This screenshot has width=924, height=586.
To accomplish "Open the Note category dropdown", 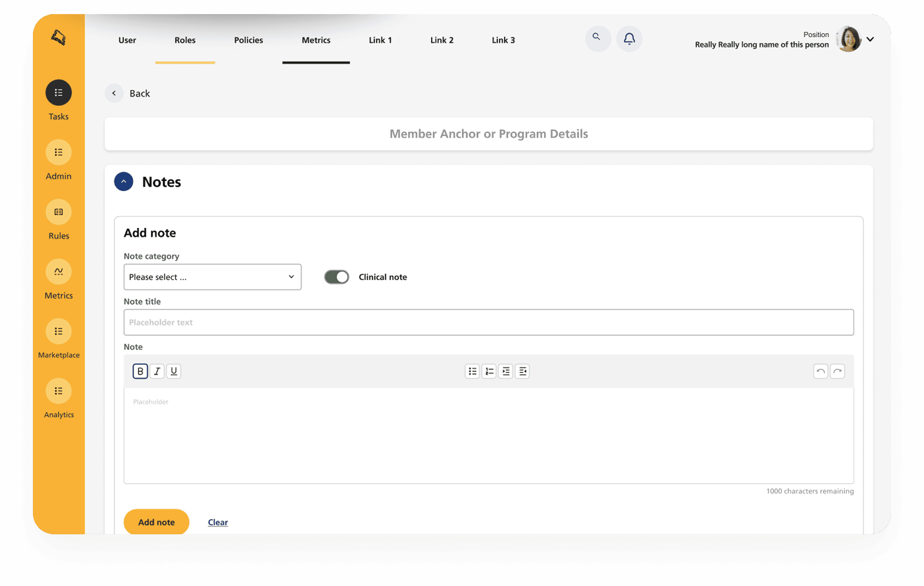I will [x=212, y=277].
